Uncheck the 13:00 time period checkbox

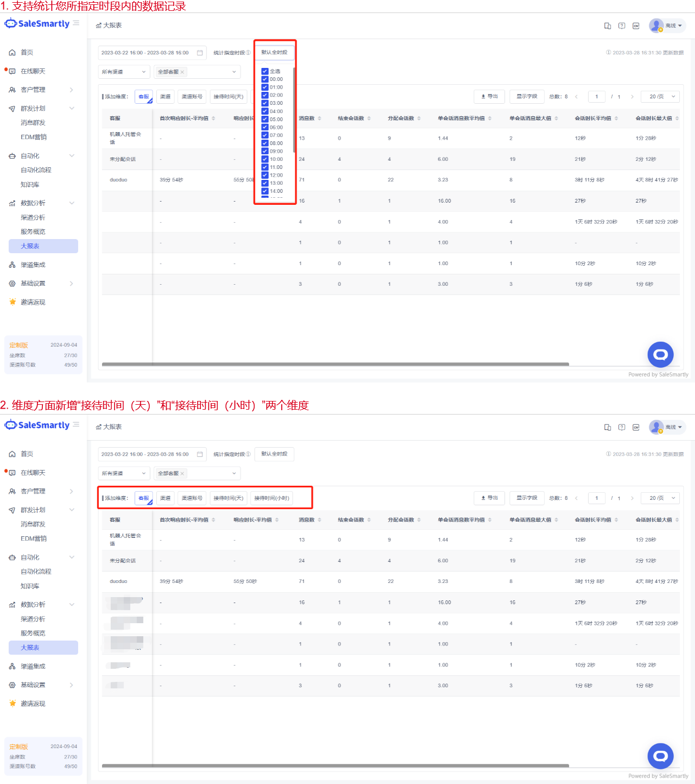(265, 183)
